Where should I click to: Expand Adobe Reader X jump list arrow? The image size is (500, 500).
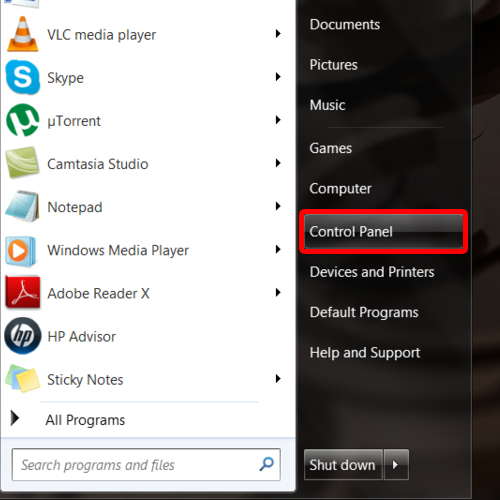tap(278, 293)
